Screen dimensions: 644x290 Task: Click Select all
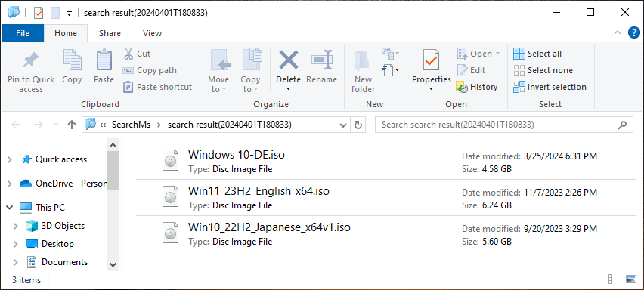tap(537, 54)
